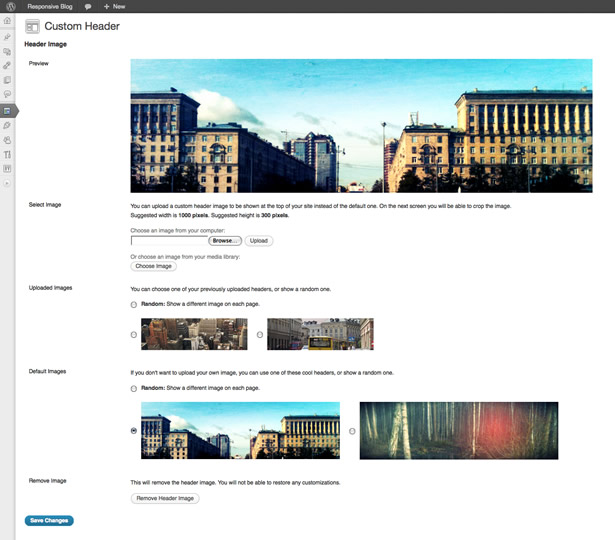Image resolution: width=615 pixels, height=540 pixels.
Task: Click the large header preview image
Action: click(x=361, y=125)
